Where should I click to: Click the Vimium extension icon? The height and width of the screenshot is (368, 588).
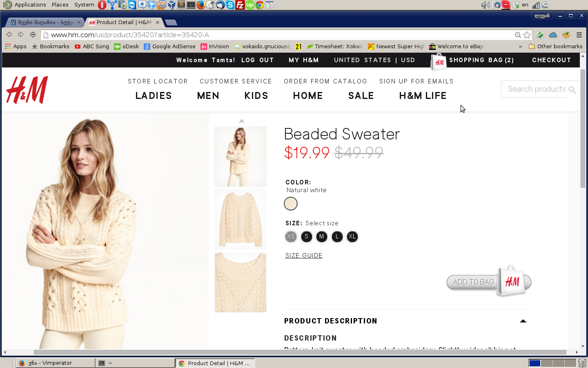tap(540, 35)
